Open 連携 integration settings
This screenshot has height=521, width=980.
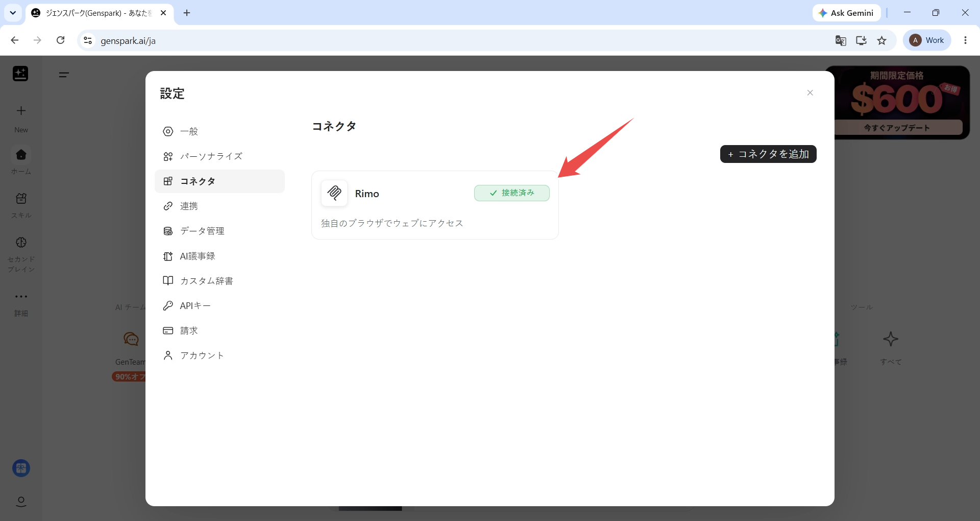pyautogui.click(x=219, y=206)
